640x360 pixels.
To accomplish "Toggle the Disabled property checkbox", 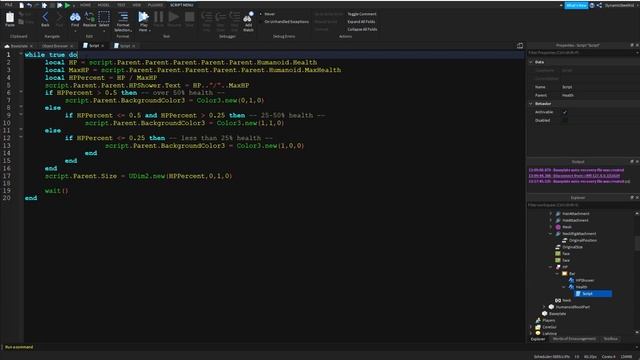I will click(x=565, y=120).
